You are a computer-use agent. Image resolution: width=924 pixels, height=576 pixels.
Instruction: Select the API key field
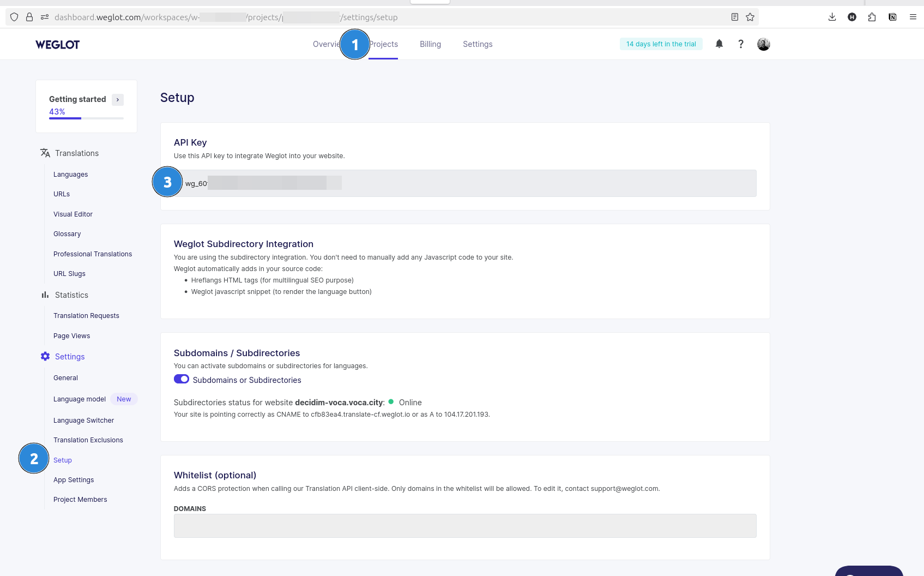tap(469, 183)
